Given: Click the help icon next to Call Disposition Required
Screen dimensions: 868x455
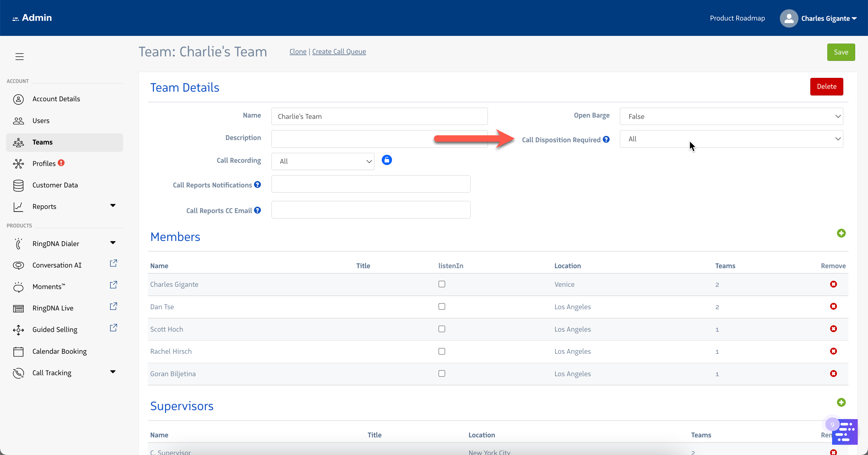Looking at the screenshot, I should coord(606,139).
